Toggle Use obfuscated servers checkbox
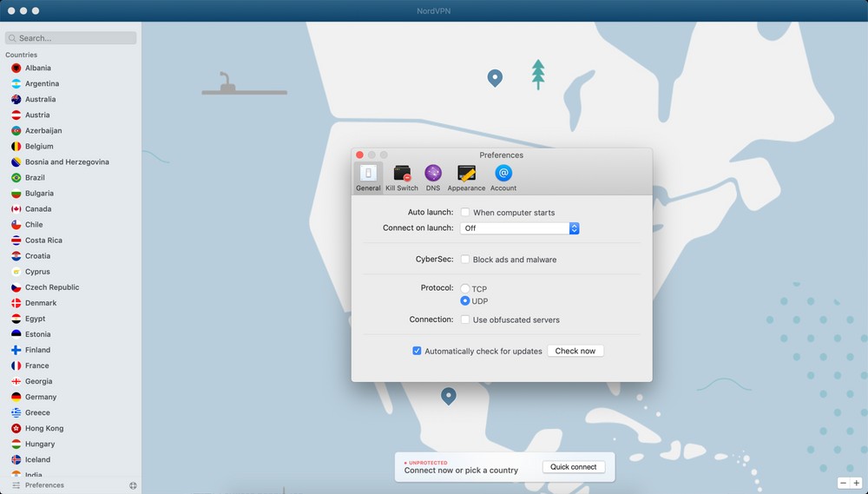 (465, 319)
